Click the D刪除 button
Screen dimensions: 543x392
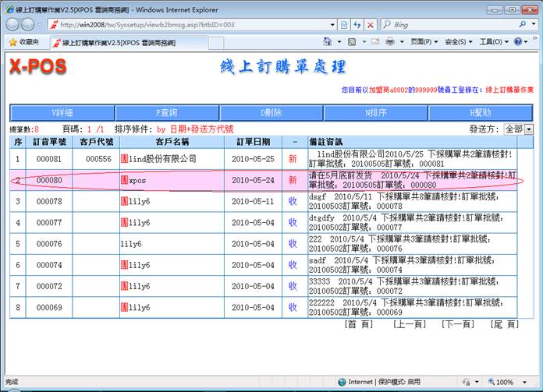click(271, 113)
